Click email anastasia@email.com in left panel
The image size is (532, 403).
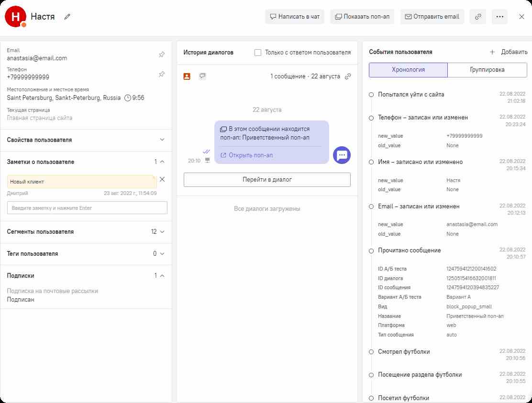tap(37, 58)
